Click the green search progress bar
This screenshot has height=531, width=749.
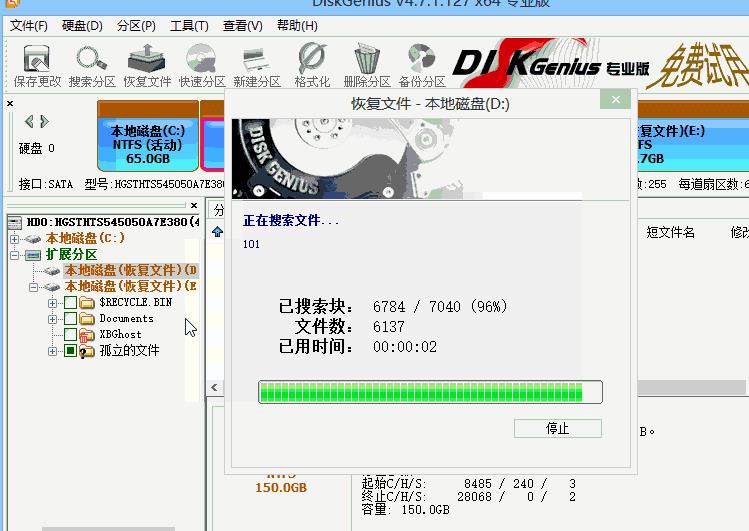tap(430, 391)
